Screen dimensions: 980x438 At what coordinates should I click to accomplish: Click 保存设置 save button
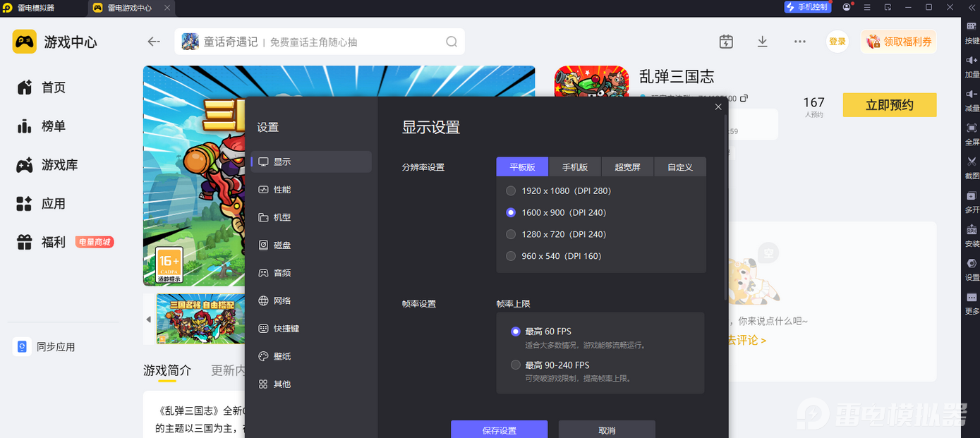coord(500,430)
